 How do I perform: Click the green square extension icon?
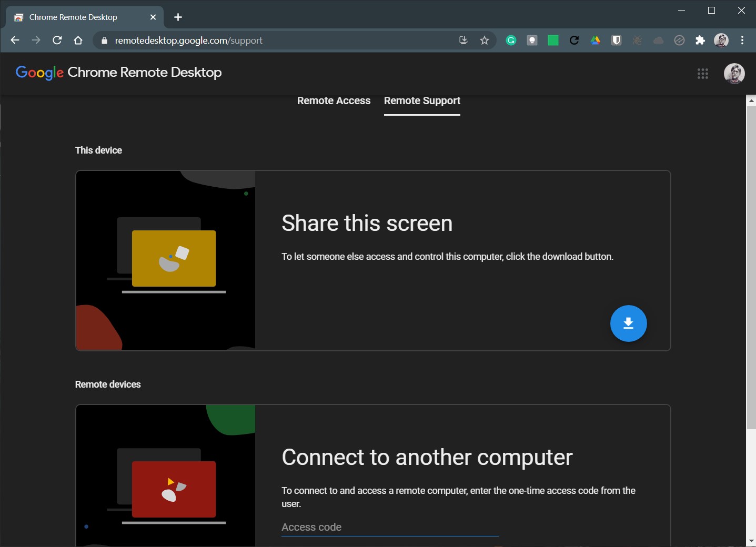pos(553,40)
